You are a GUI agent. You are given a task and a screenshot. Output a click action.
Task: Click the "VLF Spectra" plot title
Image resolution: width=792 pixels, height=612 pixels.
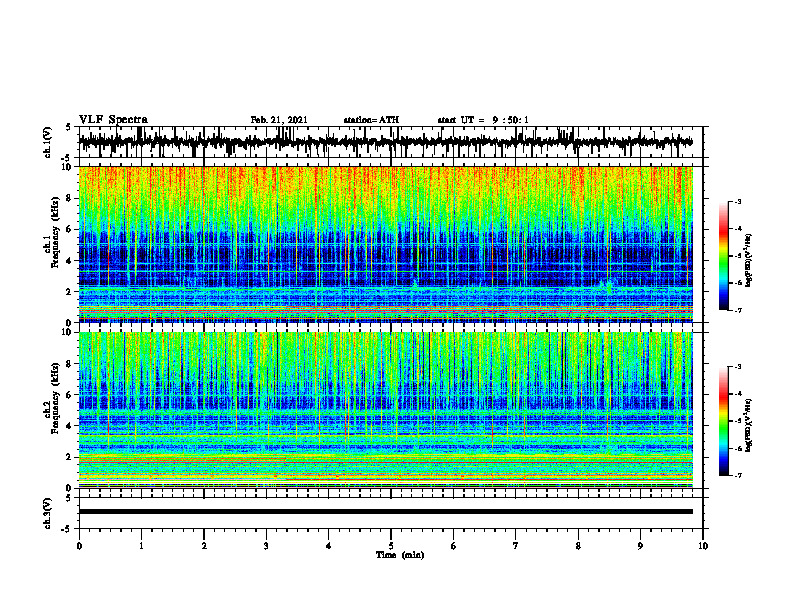click(113, 120)
